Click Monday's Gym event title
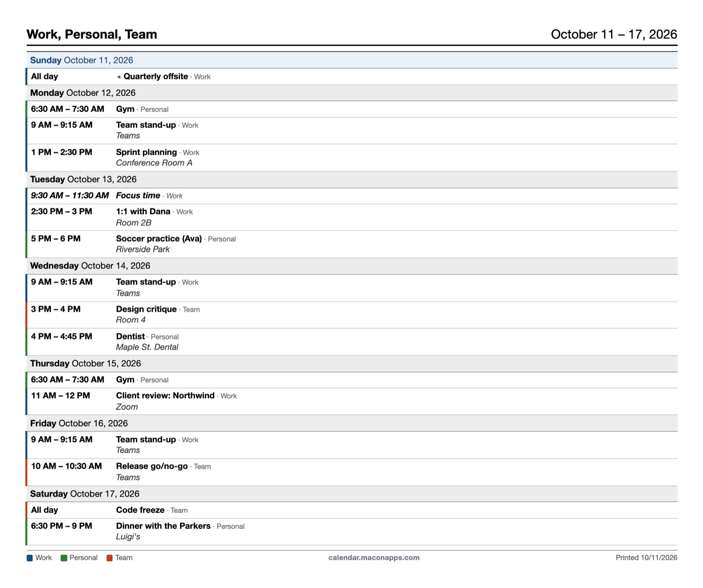The image size is (703, 588). tap(125, 109)
